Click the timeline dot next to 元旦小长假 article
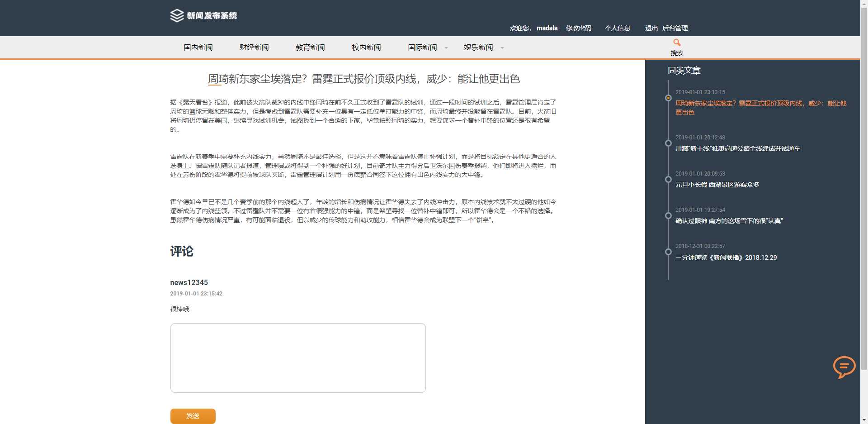 click(669, 179)
